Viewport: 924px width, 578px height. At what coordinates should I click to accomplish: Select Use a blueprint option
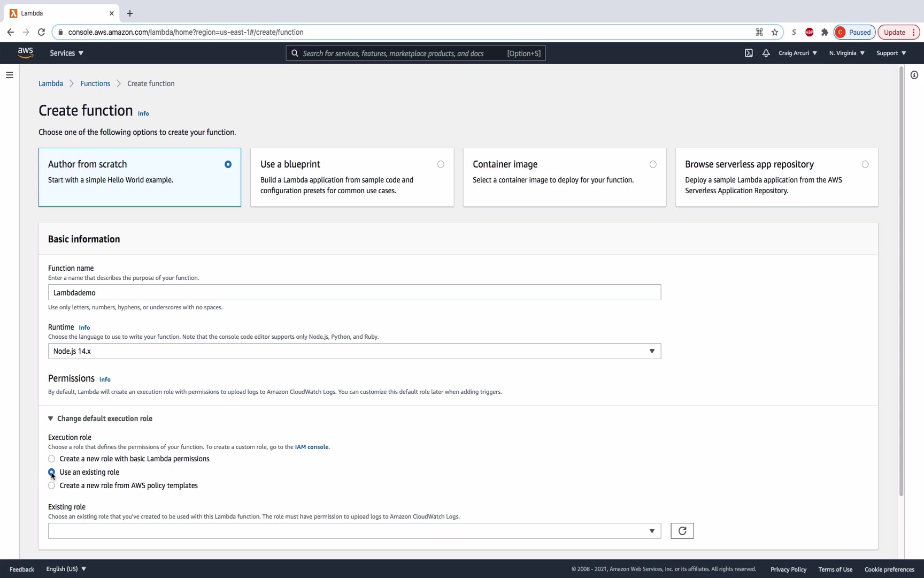point(352,177)
